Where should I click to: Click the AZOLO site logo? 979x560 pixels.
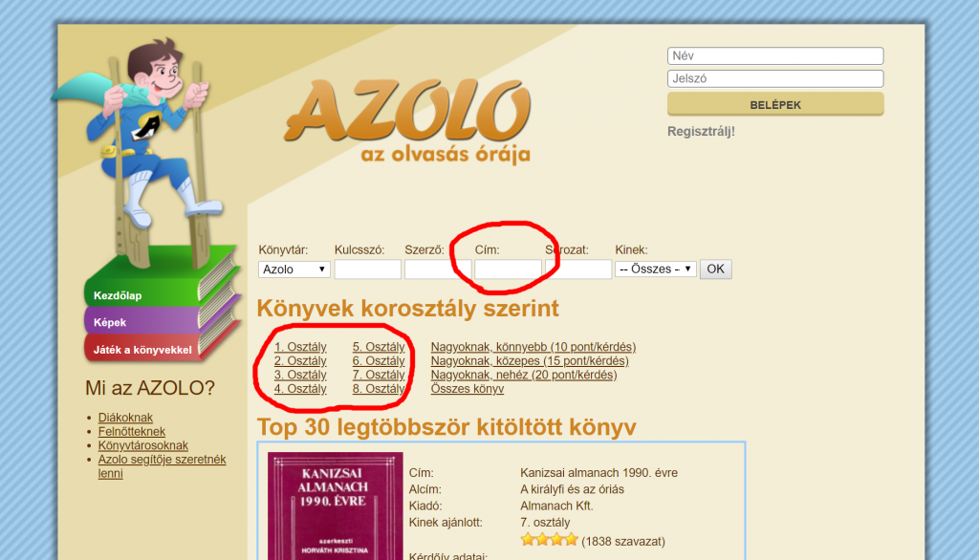(x=407, y=121)
